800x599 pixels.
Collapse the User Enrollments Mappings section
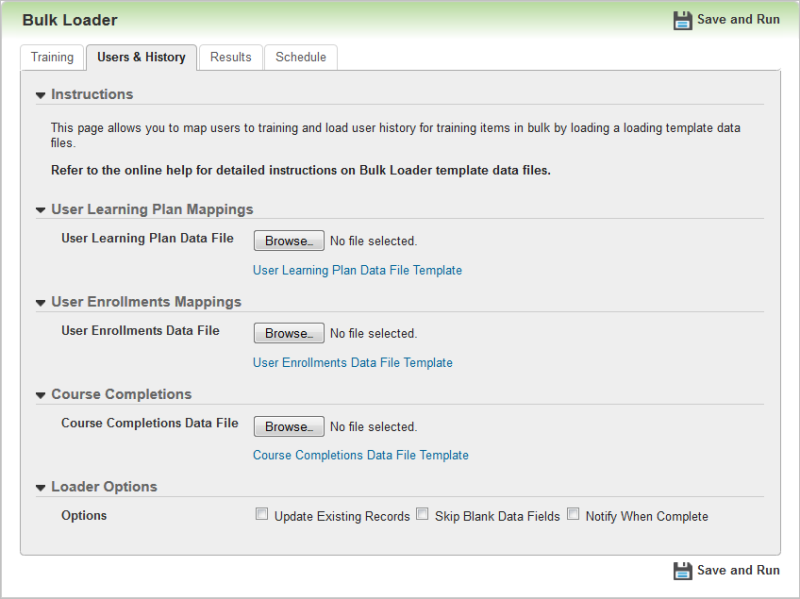pos(41,302)
